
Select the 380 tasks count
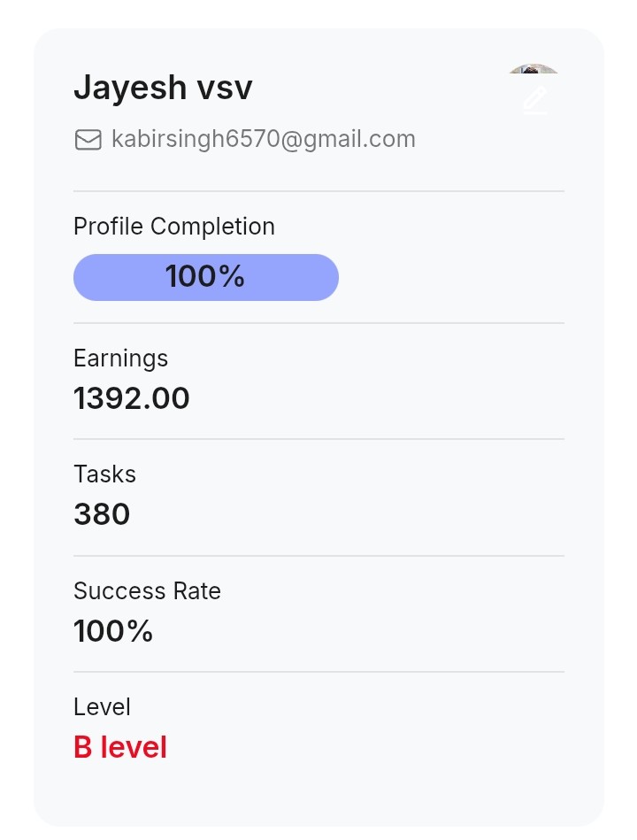[102, 514]
